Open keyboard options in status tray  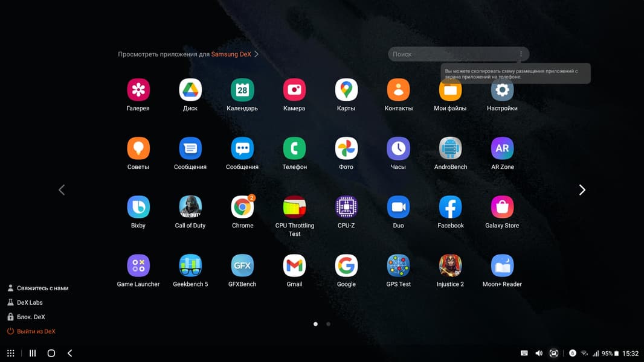click(524, 353)
